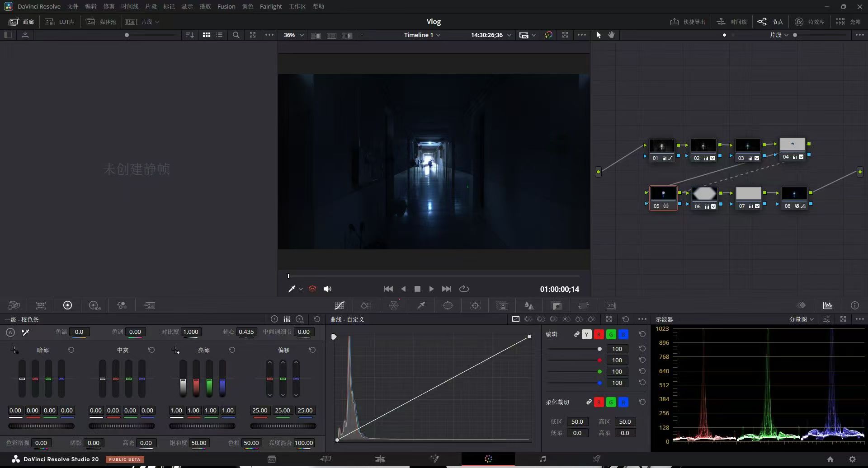The height and width of the screenshot is (468, 868).
Task: Adjust the red intensity slider handle
Action: click(x=599, y=360)
